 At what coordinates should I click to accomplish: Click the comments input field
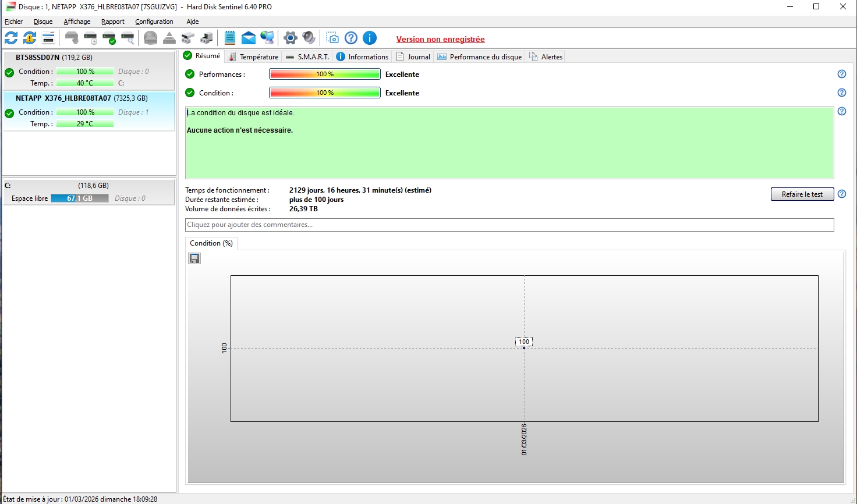(509, 225)
